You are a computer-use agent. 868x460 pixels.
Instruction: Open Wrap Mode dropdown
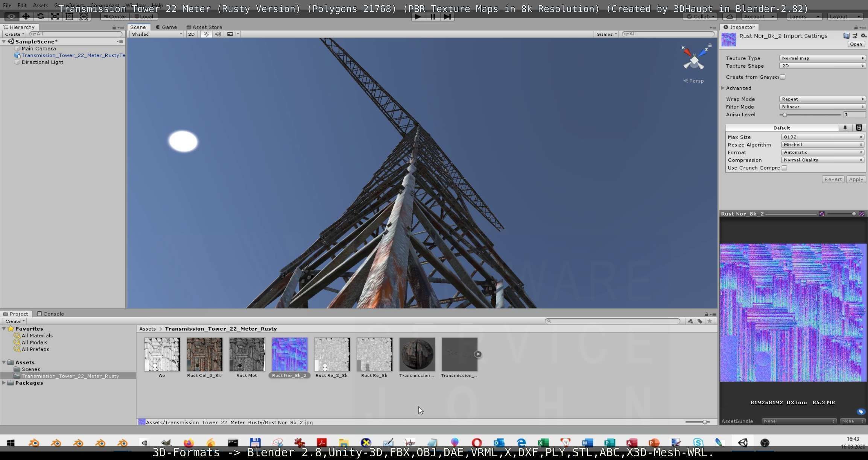822,99
